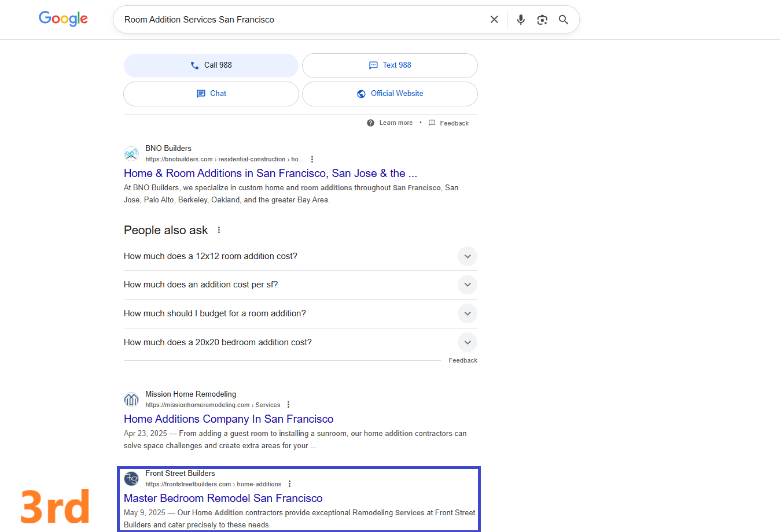The image size is (780, 532).
Task: Open more options for the BNO Builders result
Action: [x=312, y=160]
